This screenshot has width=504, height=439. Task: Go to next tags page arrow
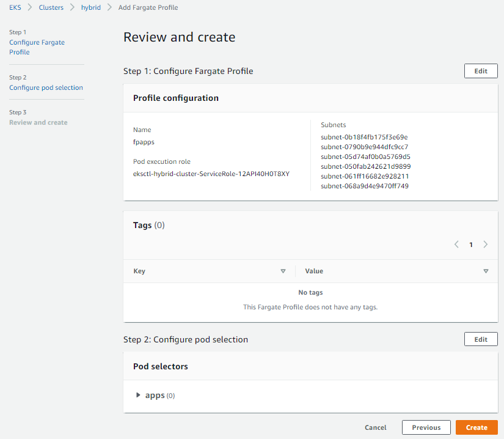point(485,245)
